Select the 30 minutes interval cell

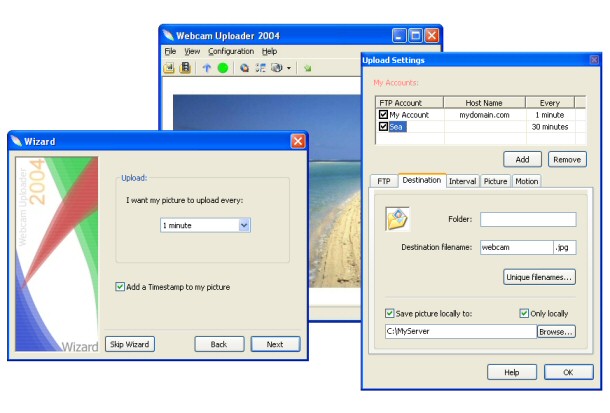550,127
